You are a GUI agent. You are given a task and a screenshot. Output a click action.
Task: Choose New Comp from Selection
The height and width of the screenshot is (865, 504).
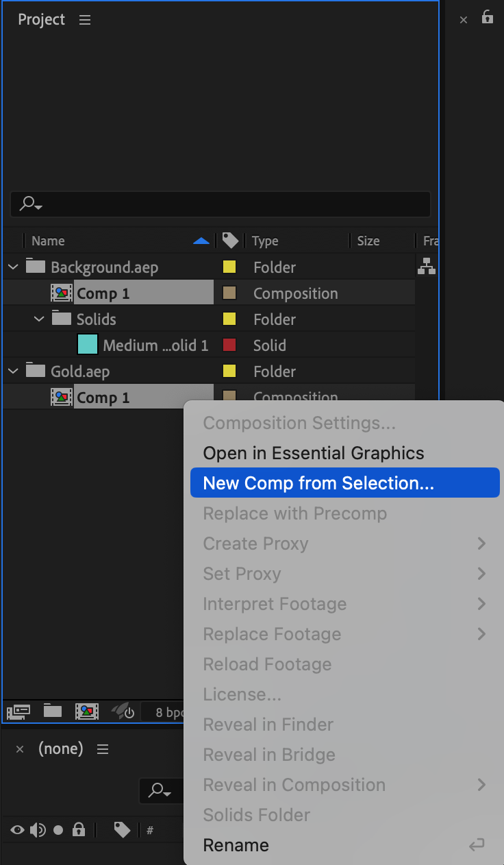click(318, 483)
